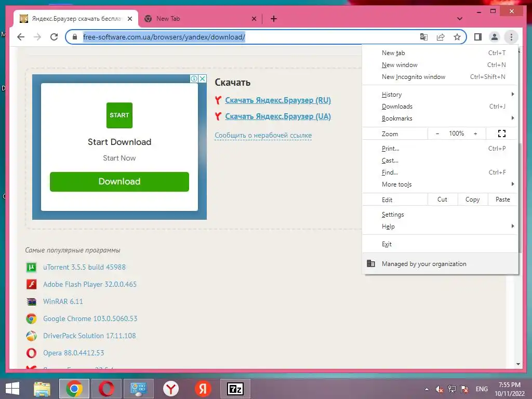The image size is (532, 399).
Task: Click Скачать Яндекс.Браузер (RU) link
Action: pyautogui.click(x=278, y=100)
